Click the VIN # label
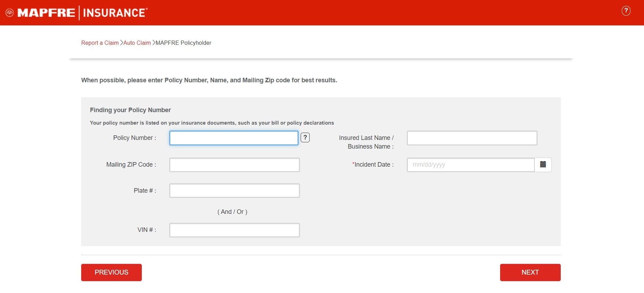 point(147,230)
